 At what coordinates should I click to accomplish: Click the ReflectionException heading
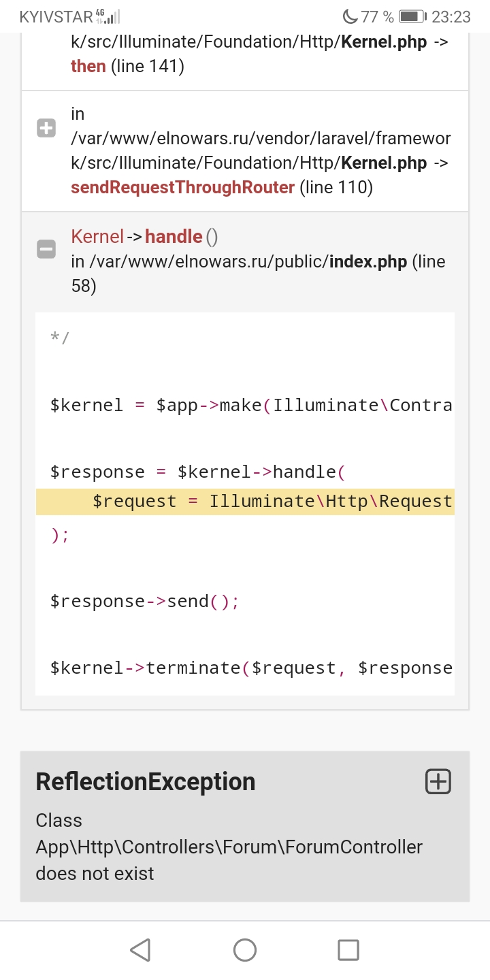tap(146, 781)
